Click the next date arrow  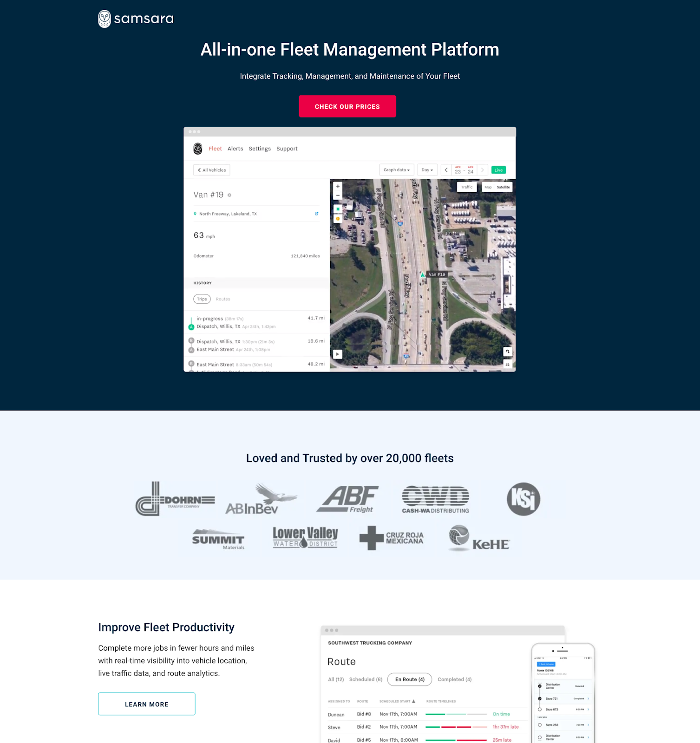(x=483, y=170)
